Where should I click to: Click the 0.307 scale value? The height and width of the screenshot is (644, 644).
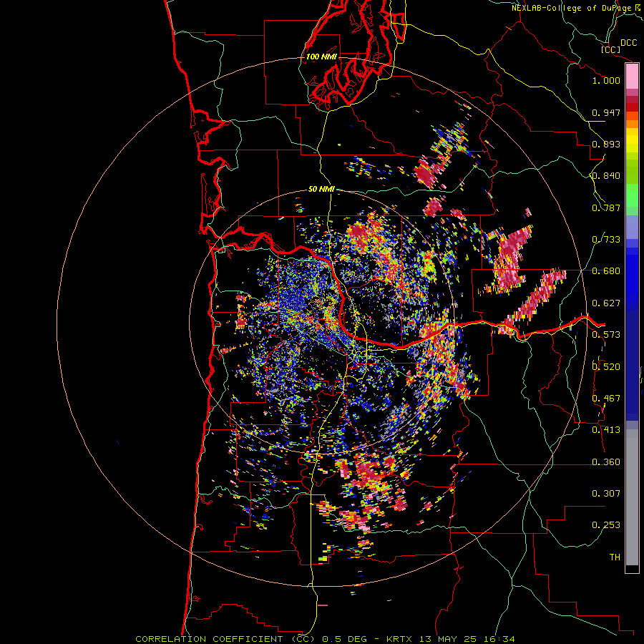point(606,494)
